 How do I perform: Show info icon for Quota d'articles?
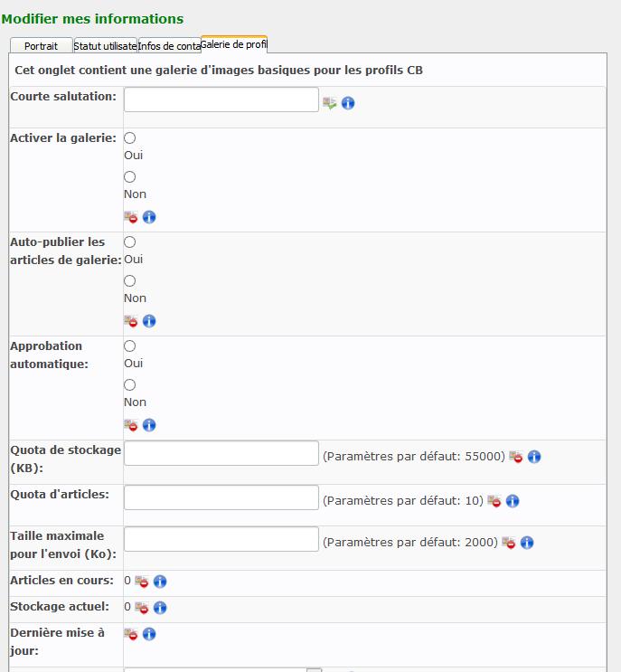point(513,500)
